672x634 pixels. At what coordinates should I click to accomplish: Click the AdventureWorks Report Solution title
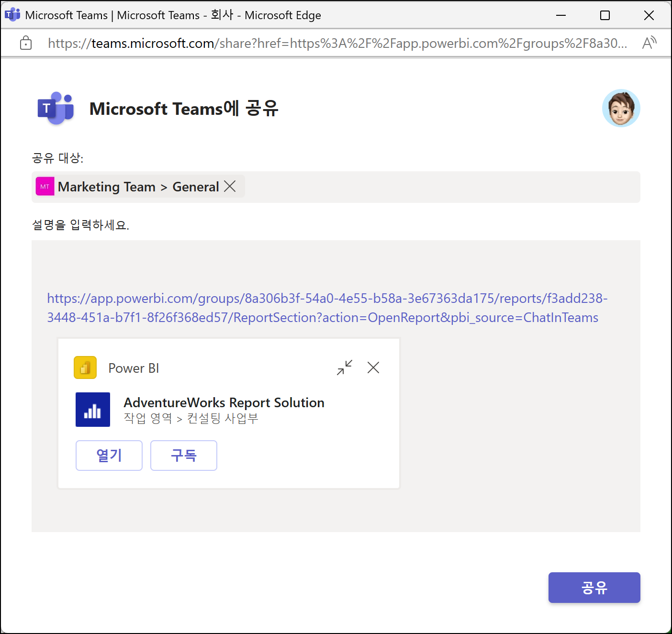(224, 402)
